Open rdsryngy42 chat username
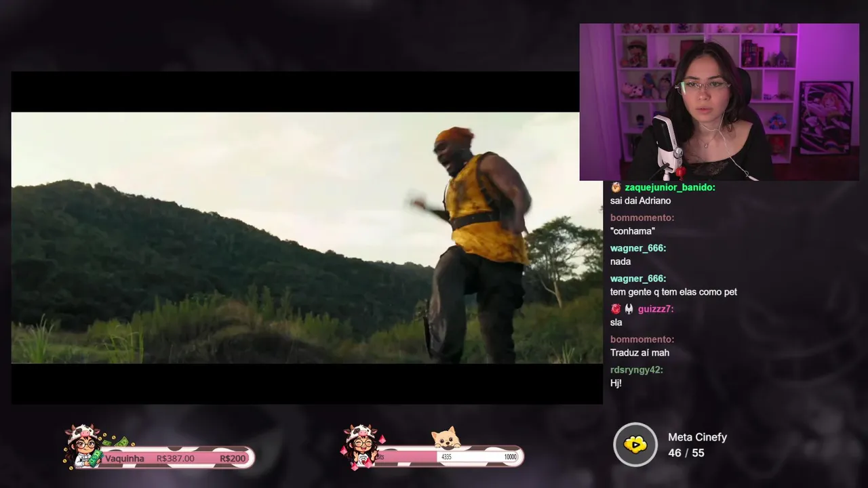This screenshot has width=868, height=488. coord(636,370)
